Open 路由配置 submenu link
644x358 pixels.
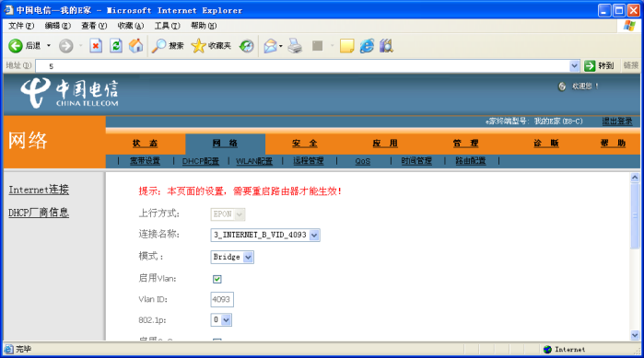click(x=471, y=161)
